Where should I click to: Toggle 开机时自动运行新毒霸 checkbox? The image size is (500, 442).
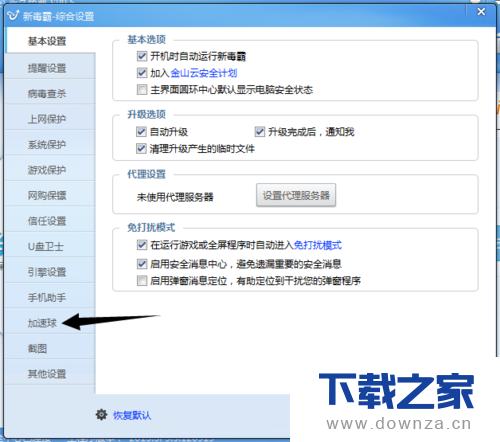click(x=142, y=56)
